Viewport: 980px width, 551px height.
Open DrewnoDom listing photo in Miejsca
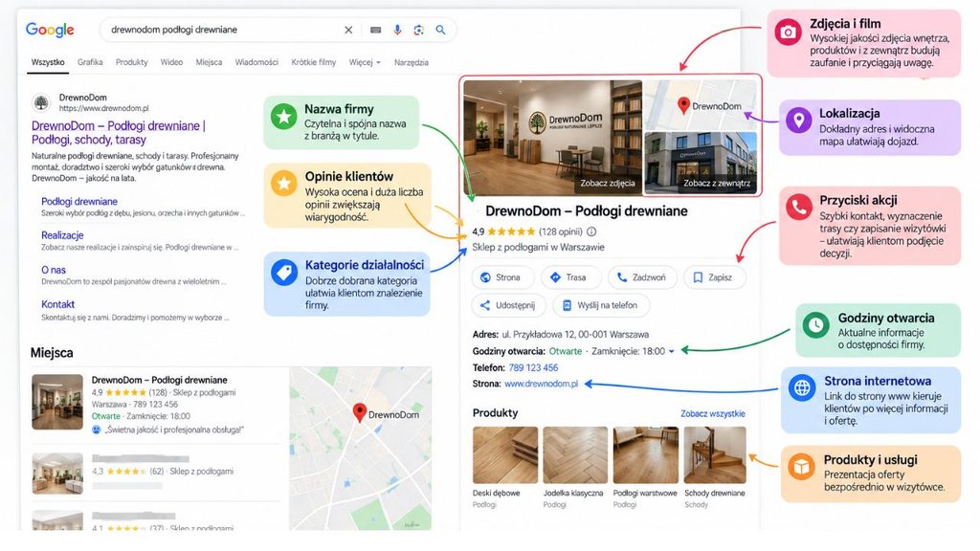pyautogui.click(x=57, y=403)
